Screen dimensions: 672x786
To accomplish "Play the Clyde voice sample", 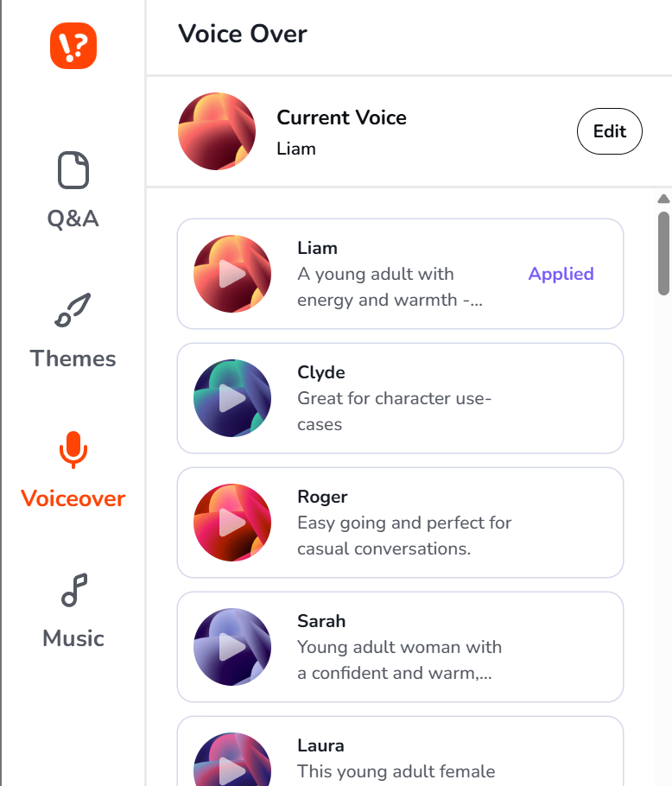I will coord(232,398).
